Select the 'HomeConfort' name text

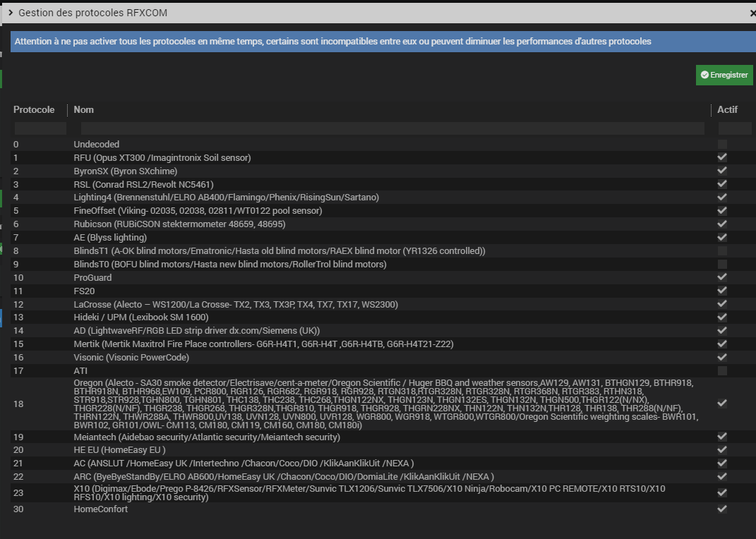101,509
